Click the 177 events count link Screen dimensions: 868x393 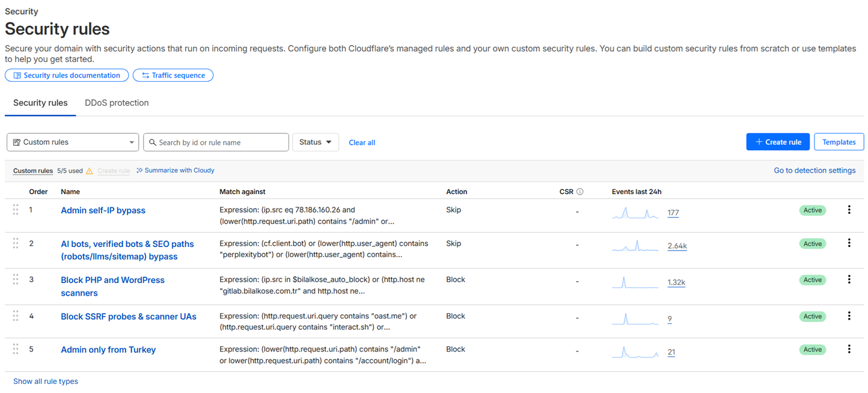tap(673, 213)
